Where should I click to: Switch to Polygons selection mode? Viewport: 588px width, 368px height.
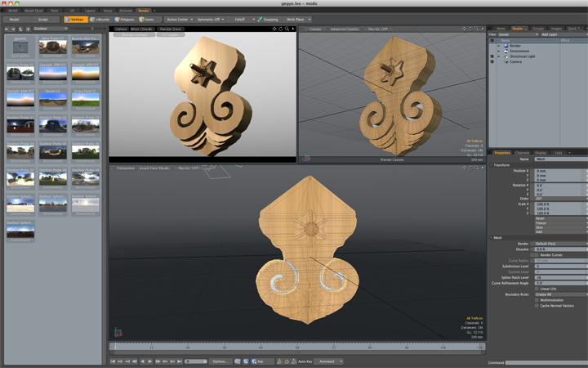(124, 19)
